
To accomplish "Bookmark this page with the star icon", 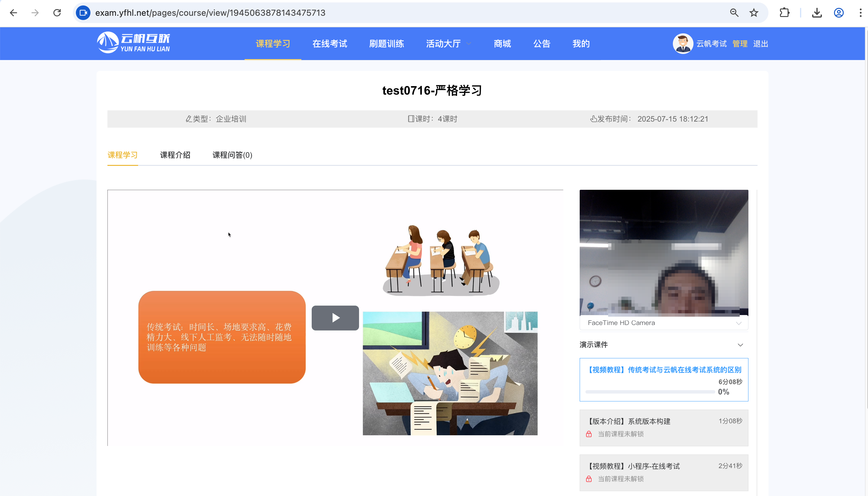I will pos(754,13).
